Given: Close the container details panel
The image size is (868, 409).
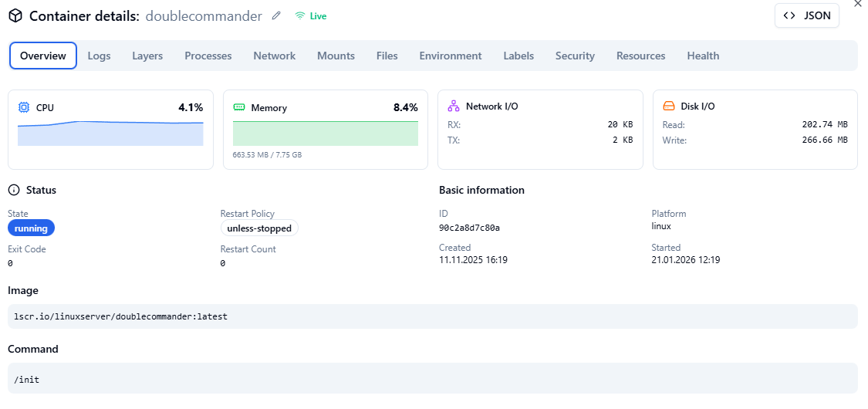Looking at the screenshot, I should [859, 4].
